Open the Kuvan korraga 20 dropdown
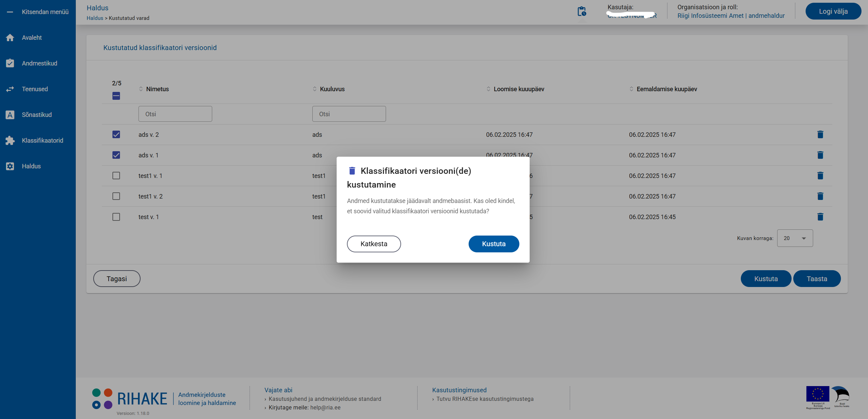This screenshot has width=868, height=419. point(795,238)
